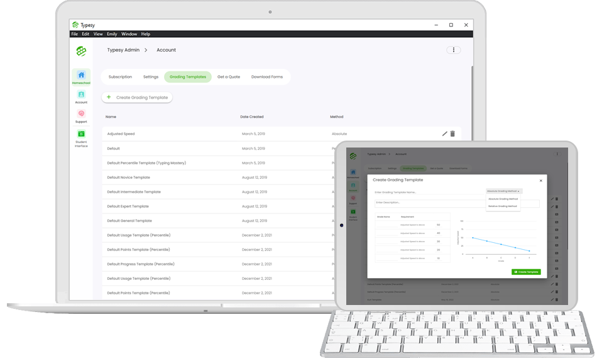Click the laptop window's vertical scrollbar
597x364 pixels.
(x=472, y=103)
